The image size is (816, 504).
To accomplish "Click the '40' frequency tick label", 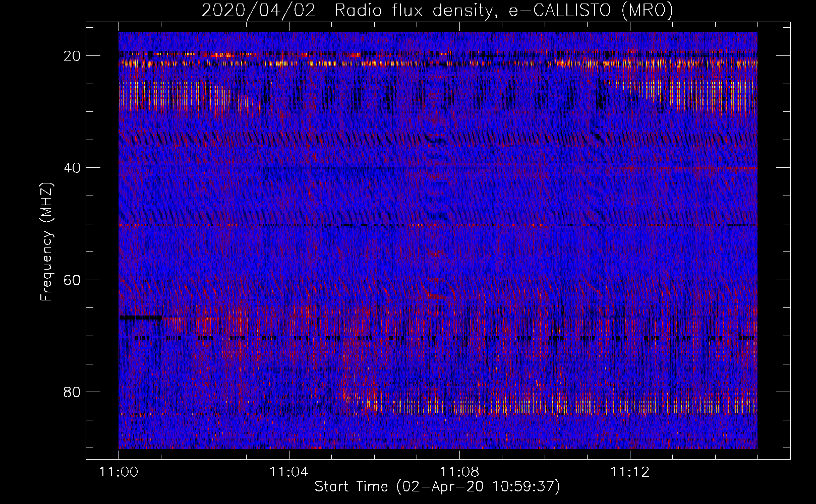I will [72, 168].
